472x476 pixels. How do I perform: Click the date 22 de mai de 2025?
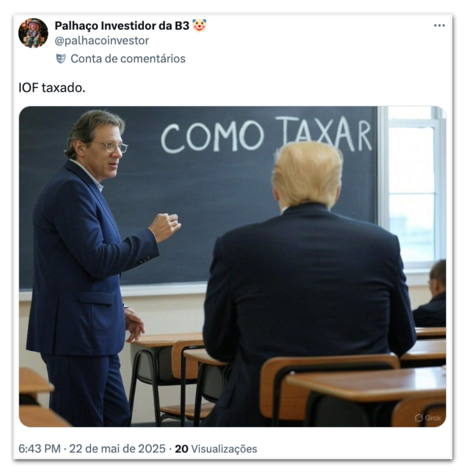coord(117,449)
